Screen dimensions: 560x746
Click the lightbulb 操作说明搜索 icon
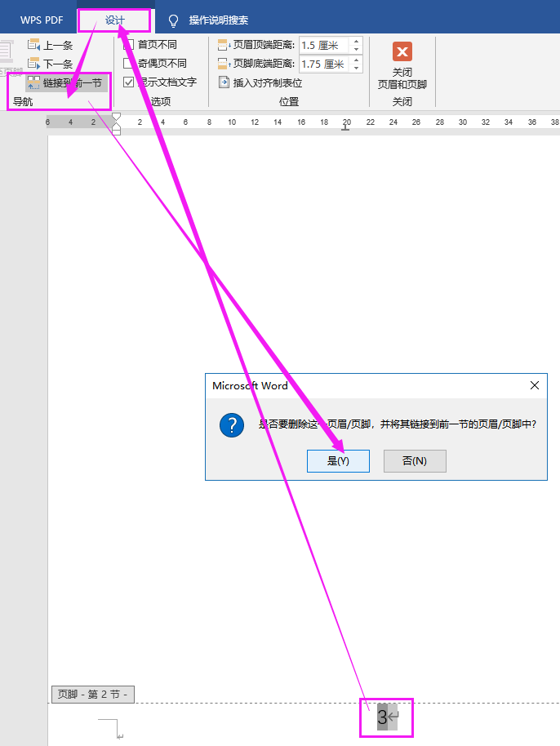173,20
